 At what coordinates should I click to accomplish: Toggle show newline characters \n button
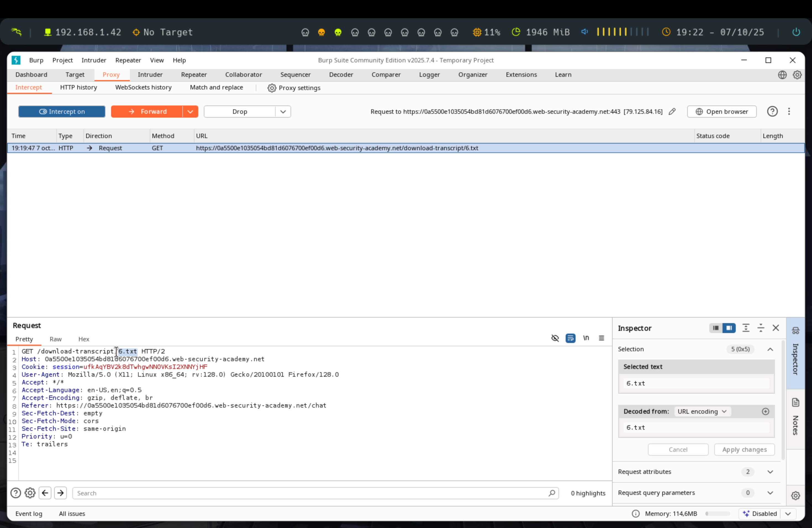tap(586, 338)
